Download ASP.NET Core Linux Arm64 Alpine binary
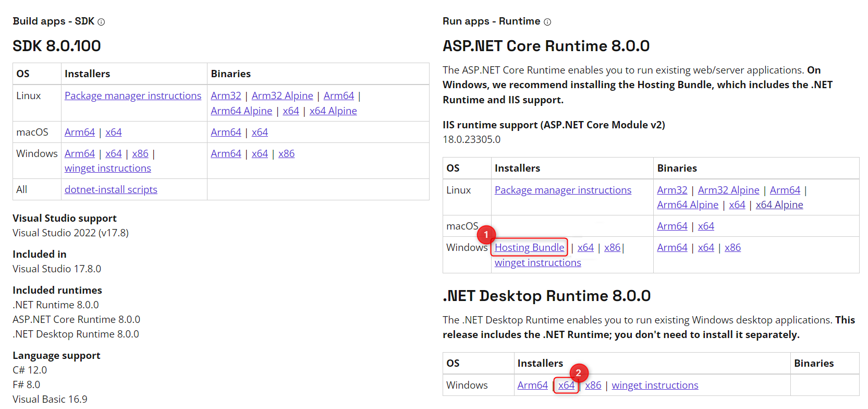868x409 pixels. tap(688, 204)
